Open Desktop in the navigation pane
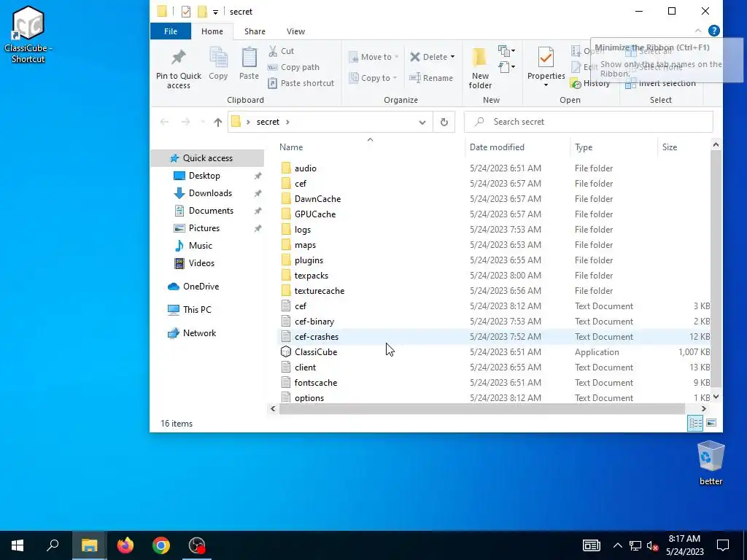 click(x=204, y=176)
